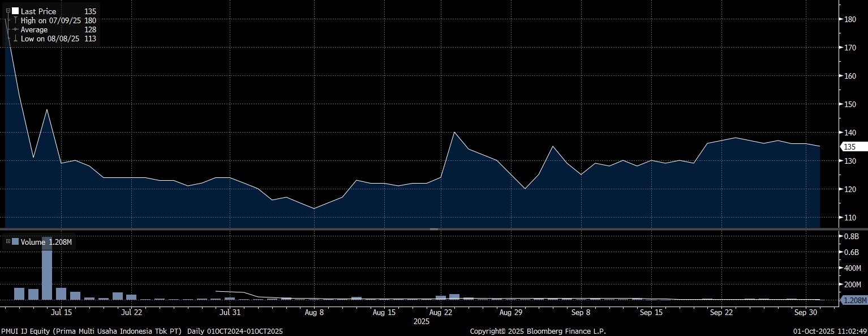Click the white Last Price color swatch
The image size is (868, 336).
click(x=15, y=11)
